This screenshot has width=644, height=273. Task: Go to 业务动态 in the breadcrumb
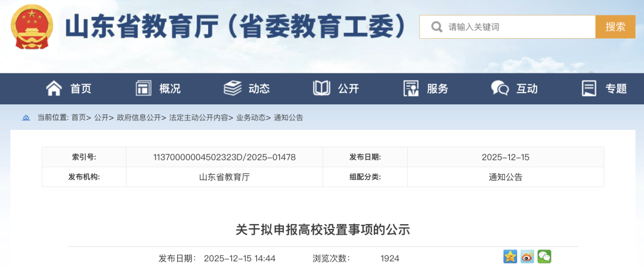point(250,118)
